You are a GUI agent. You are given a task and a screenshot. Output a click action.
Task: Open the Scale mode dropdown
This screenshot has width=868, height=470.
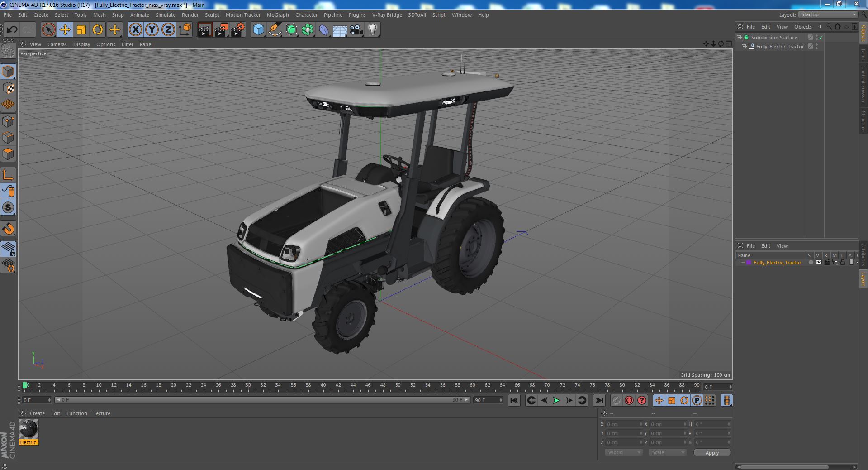click(x=668, y=452)
